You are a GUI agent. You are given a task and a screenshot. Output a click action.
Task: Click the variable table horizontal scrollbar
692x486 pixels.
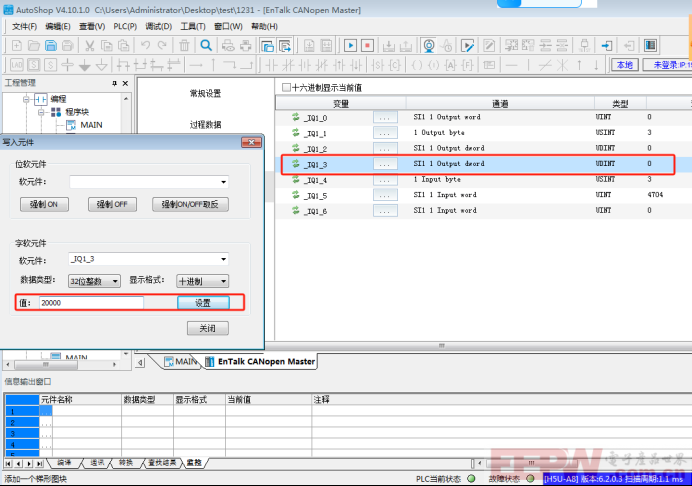click(441, 346)
